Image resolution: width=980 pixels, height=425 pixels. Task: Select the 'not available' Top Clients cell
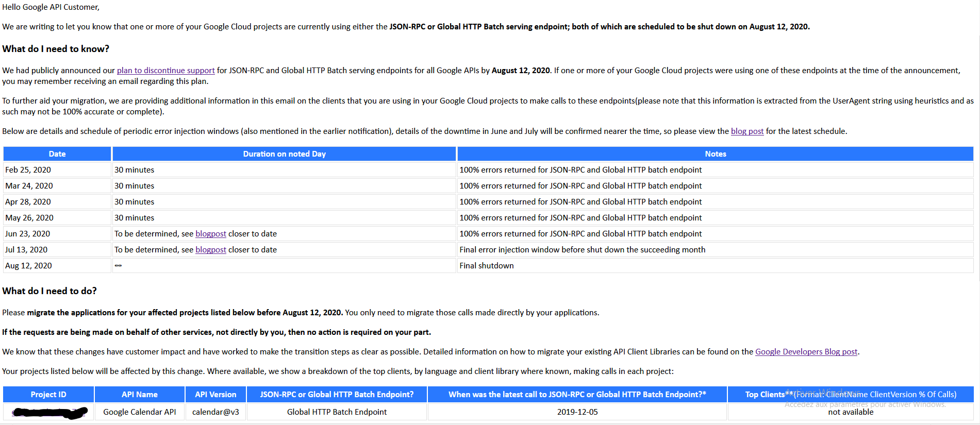(851, 412)
